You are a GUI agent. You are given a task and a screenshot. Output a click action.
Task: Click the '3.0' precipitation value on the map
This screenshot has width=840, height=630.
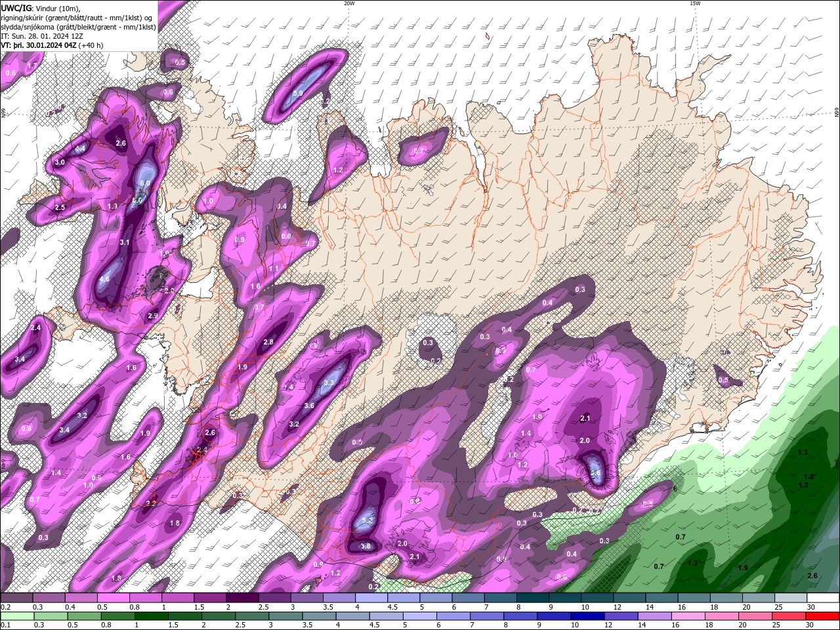pos(60,162)
